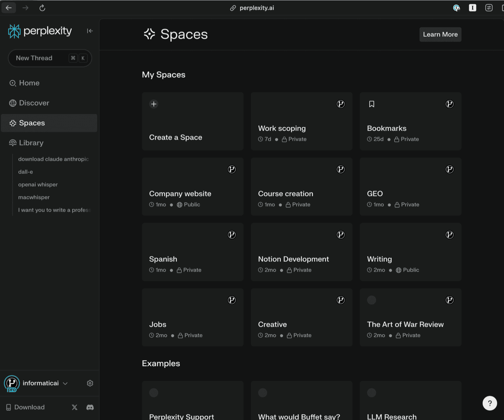The height and width of the screenshot is (420, 504).
Task: Click the link icon beside perplexity.ai address
Action: tap(233, 8)
